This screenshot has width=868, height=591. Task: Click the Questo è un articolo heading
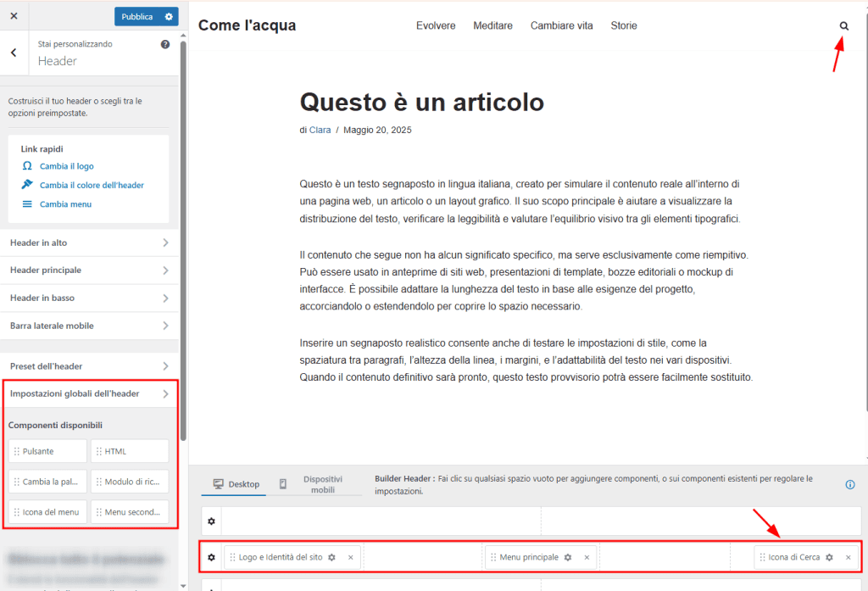click(422, 103)
